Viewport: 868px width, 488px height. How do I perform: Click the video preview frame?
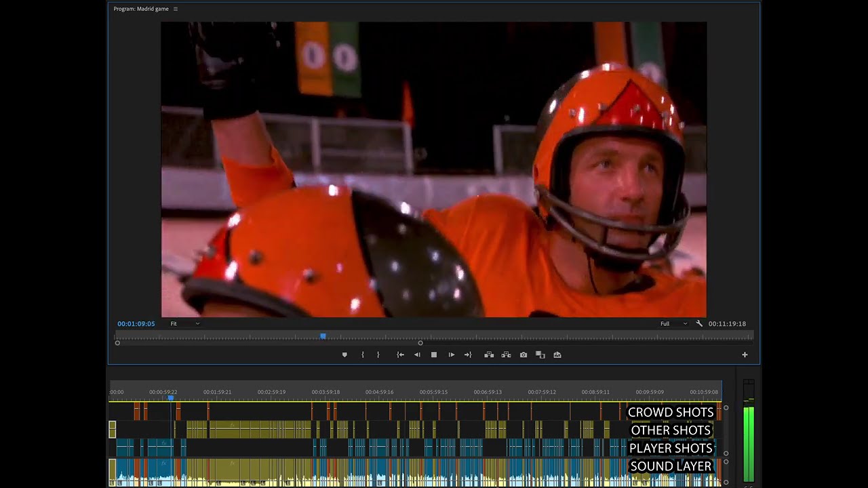click(x=434, y=169)
